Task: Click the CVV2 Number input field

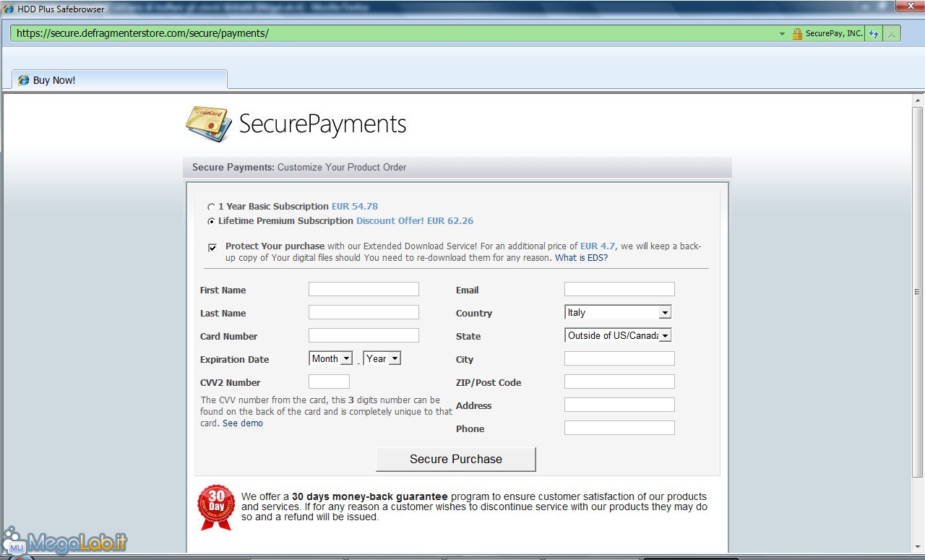Action: tap(329, 382)
